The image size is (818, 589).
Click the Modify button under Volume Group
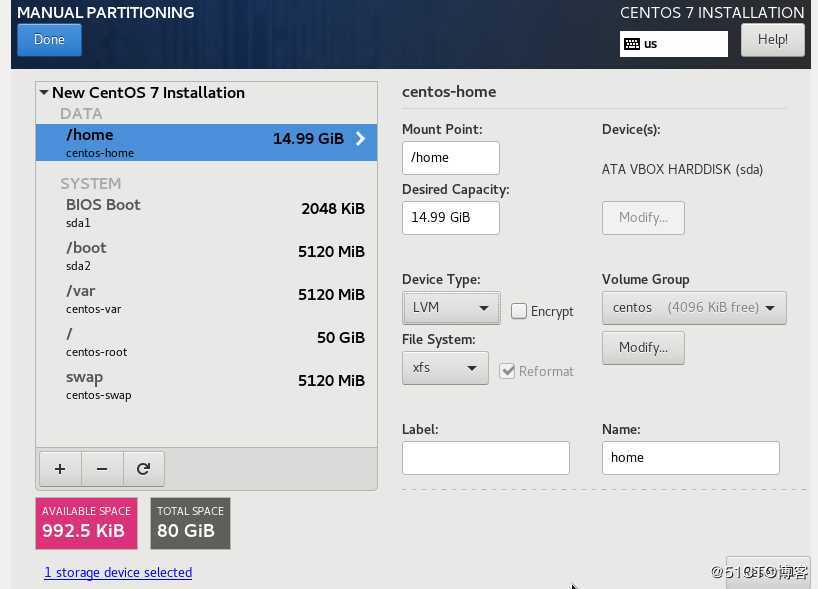click(x=643, y=347)
